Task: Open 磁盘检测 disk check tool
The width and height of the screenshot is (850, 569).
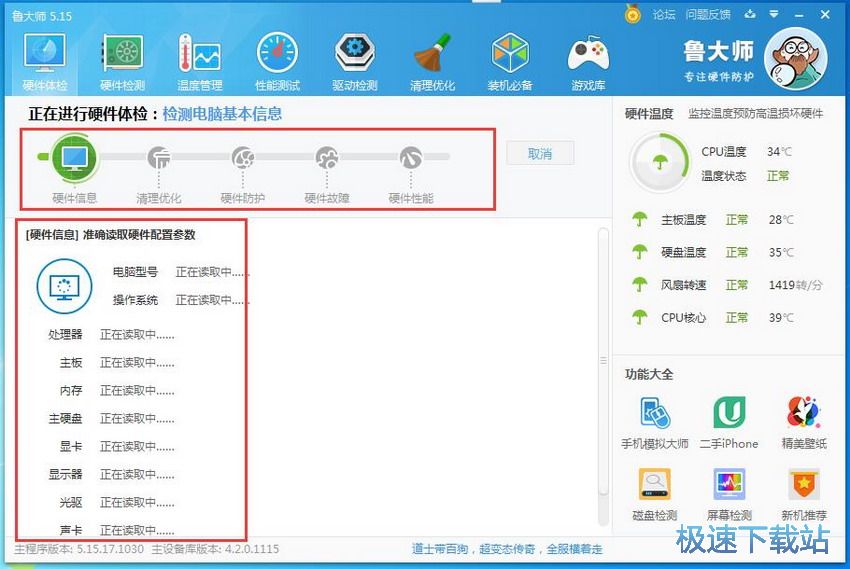Action: tap(655, 495)
